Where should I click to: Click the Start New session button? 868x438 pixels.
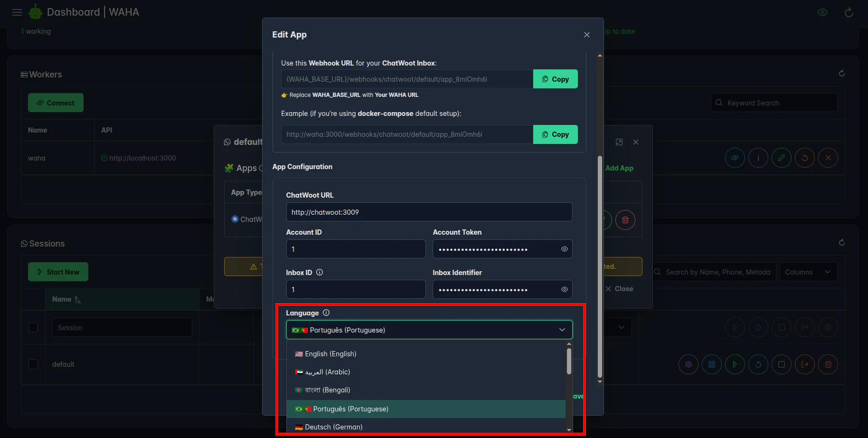pos(58,272)
